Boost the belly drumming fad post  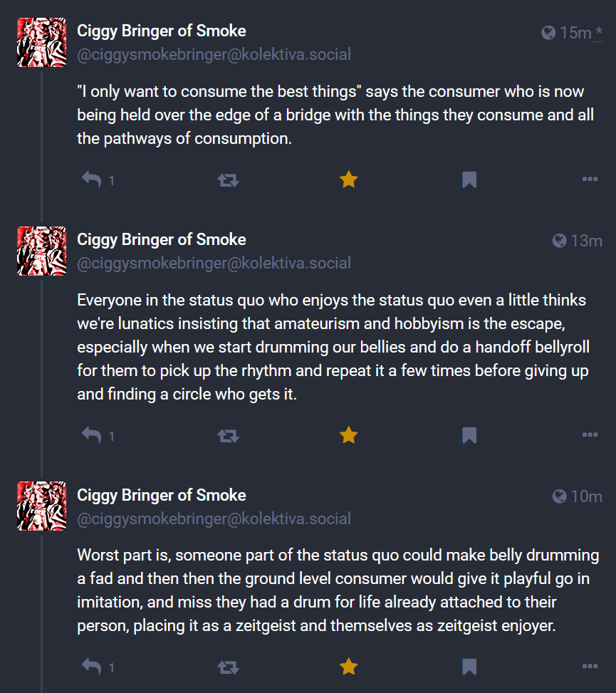228,667
